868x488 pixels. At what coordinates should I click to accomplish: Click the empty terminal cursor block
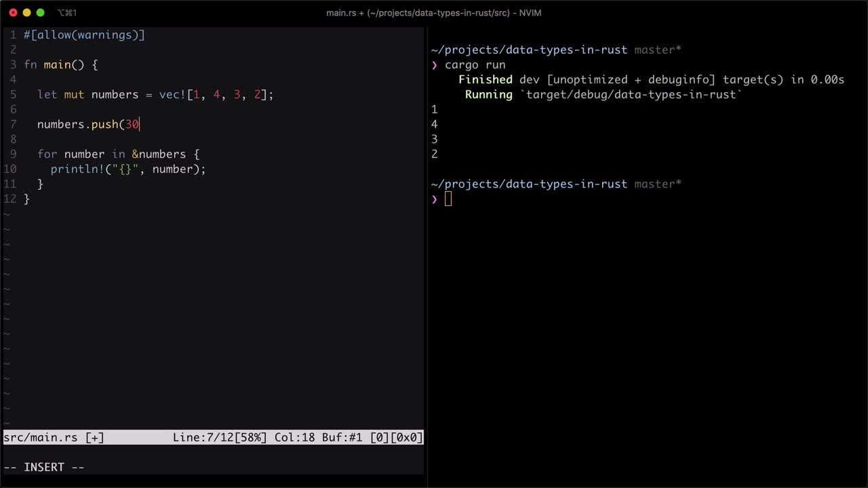point(448,199)
